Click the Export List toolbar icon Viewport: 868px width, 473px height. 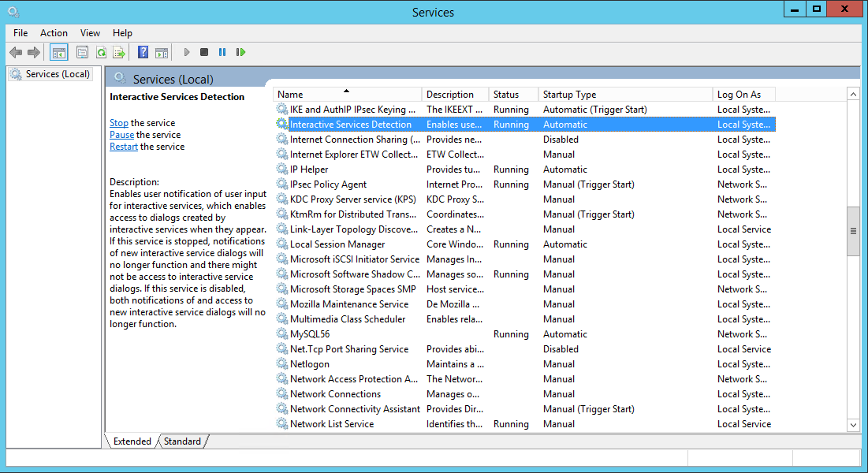point(119,52)
